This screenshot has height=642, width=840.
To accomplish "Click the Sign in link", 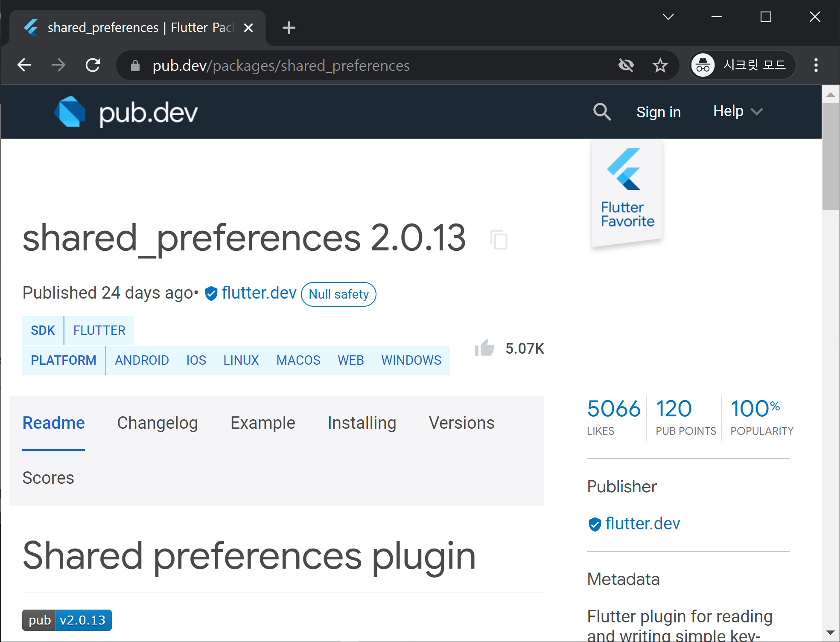I will (x=658, y=112).
